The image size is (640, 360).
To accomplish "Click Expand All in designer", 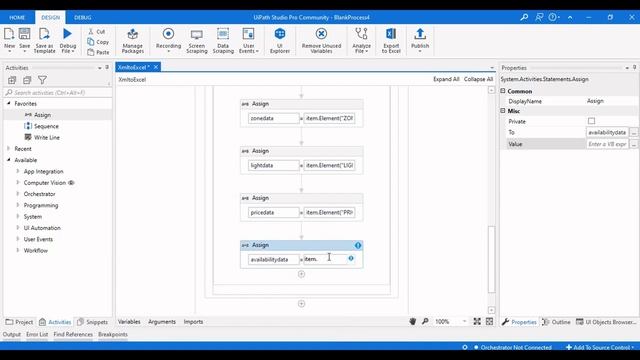I will point(446,79).
